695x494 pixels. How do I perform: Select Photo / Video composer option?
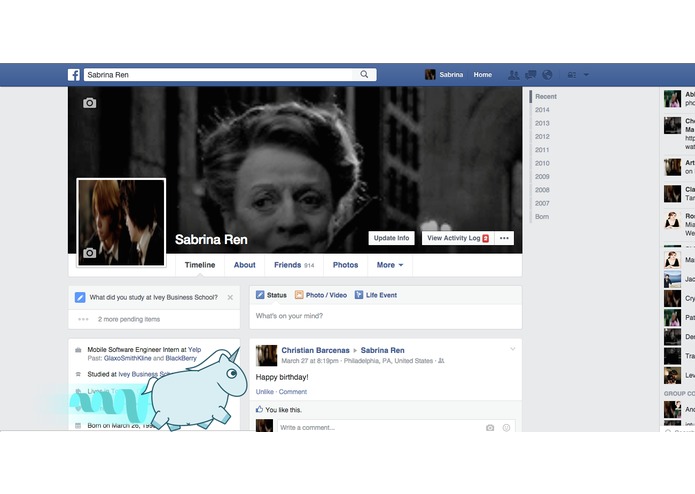coord(321,295)
